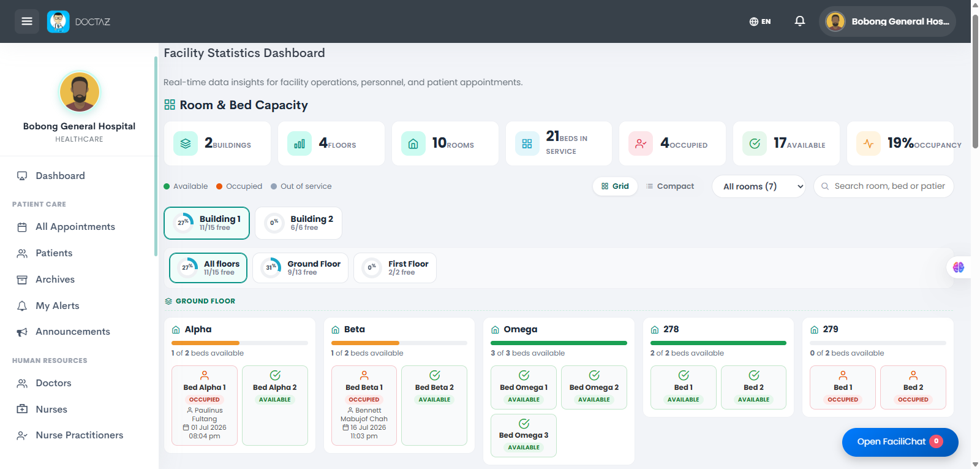Click the room, bed or patient search field
This screenshot has height=469, width=980.
click(x=884, y=186)
